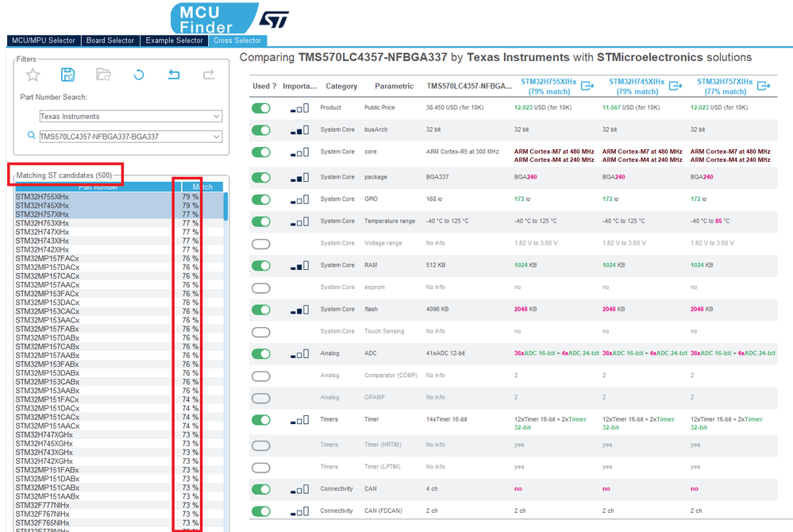Click the favorites star icon in Filters
This screenshot has height=532, width=793.
[33, 75]
